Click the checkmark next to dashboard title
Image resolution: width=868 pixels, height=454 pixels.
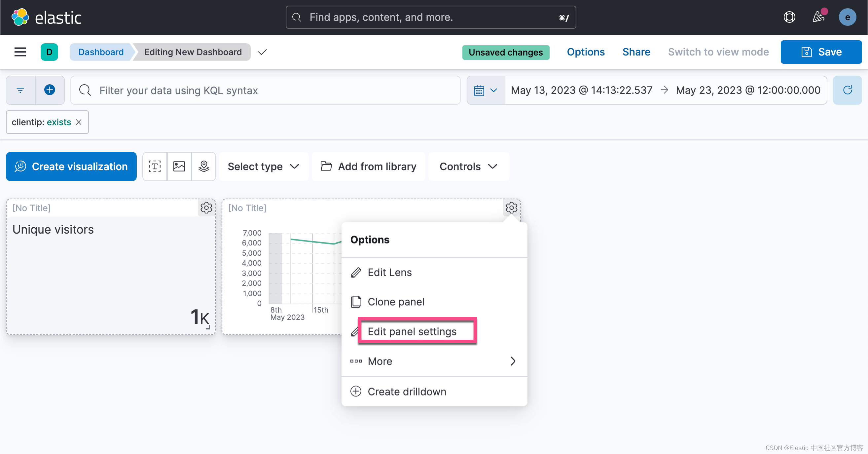pyautogui.click(x=262, y=52)
